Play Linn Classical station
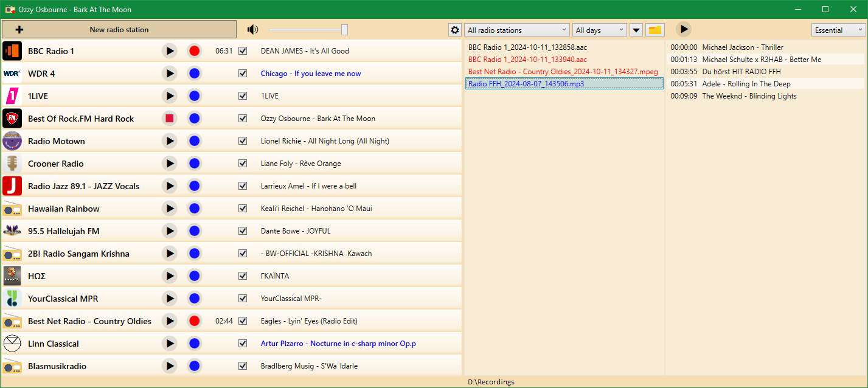The image size is (868, 388). [170, 344]
